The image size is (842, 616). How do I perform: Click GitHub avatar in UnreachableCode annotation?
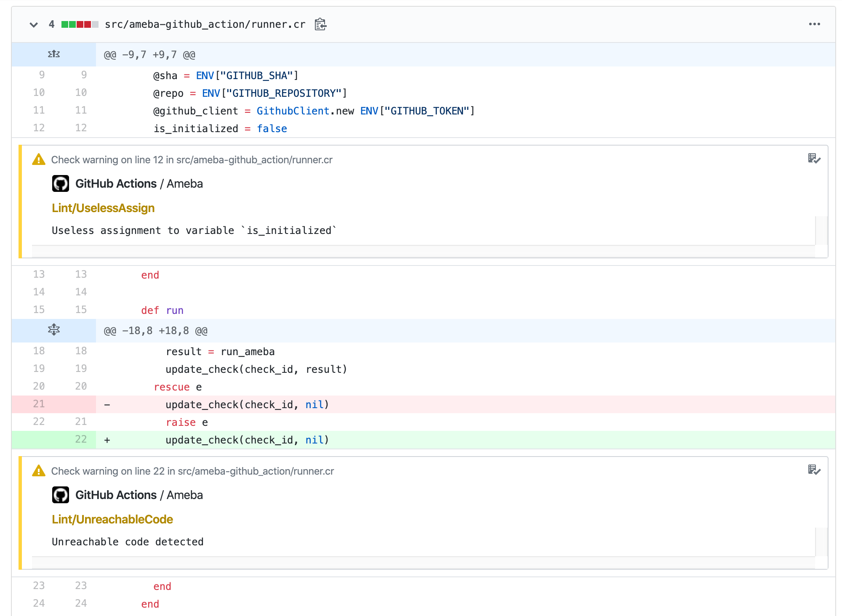[x=61, y=495]
